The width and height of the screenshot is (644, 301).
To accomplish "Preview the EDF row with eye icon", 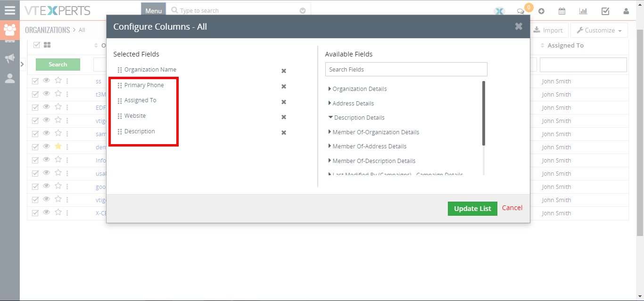I will coord(46,107).
